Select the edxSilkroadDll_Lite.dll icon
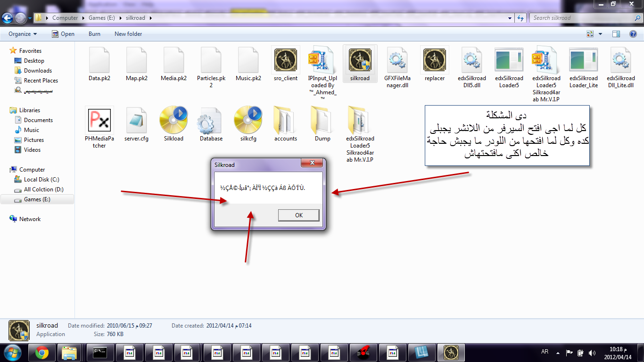Image resolution: width=644 pixels, height=362 pixels. click(621, 60)
